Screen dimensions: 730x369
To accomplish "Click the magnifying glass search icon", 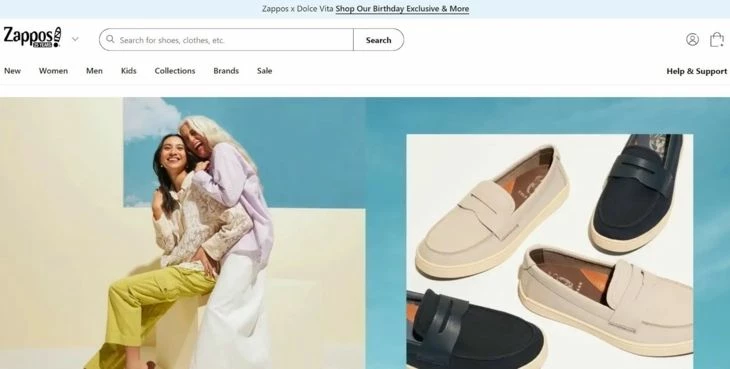I will point(110,40).
